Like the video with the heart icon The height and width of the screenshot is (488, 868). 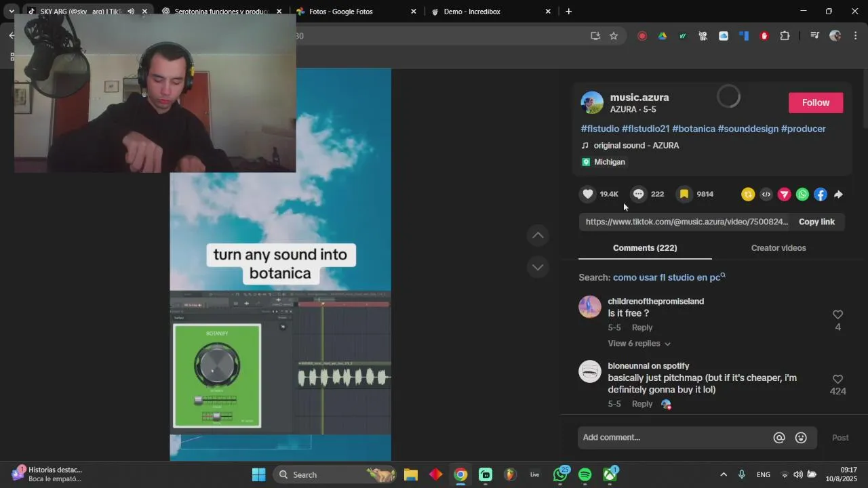tap(588, 194)
